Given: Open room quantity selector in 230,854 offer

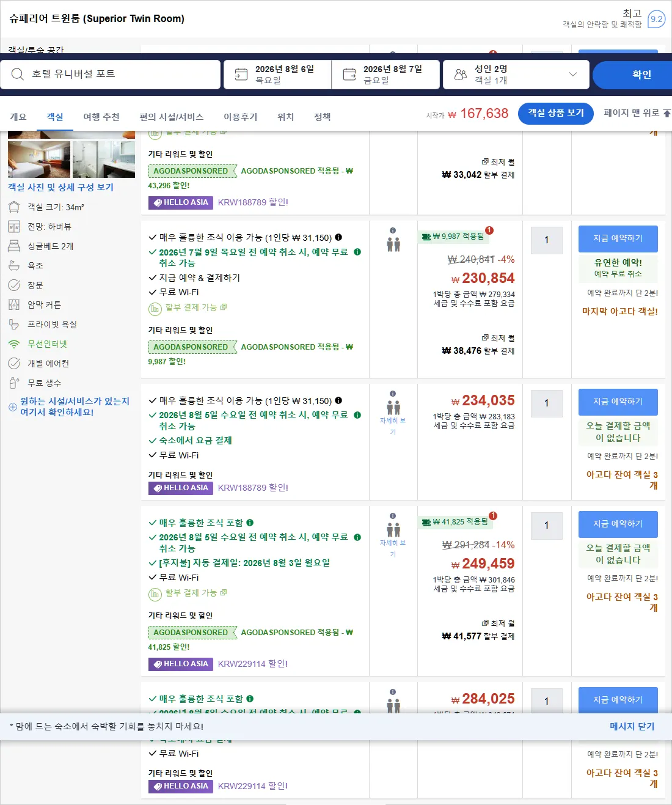Looking at the screenshot, I should tap(547, 240).
